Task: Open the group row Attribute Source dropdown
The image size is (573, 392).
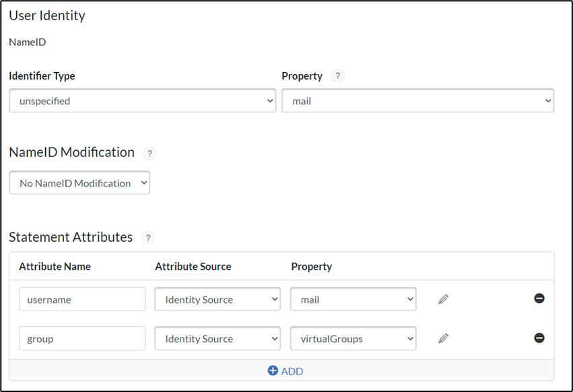Action: (x=217, y=338)
